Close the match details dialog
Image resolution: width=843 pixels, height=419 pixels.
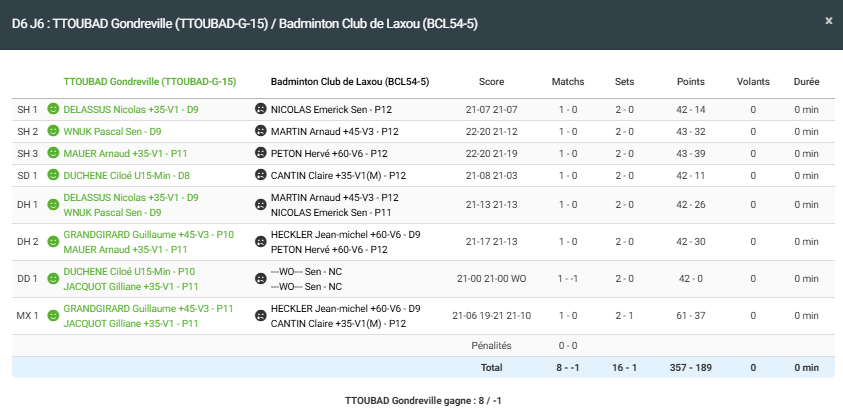coord(827,20)
